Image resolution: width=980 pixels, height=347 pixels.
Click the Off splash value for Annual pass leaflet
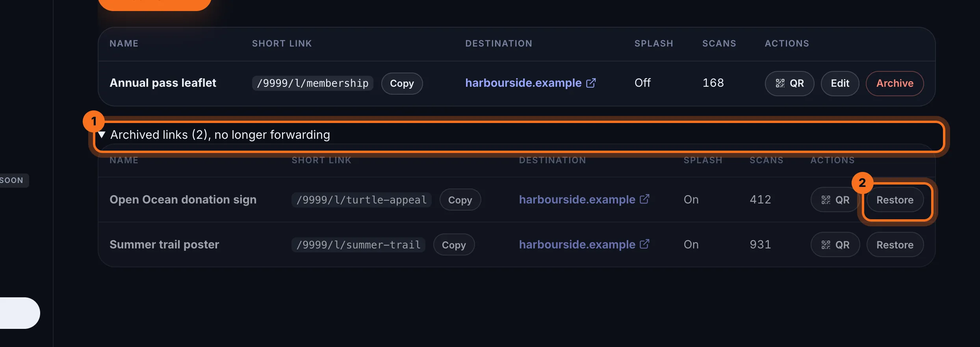point(642,83)
